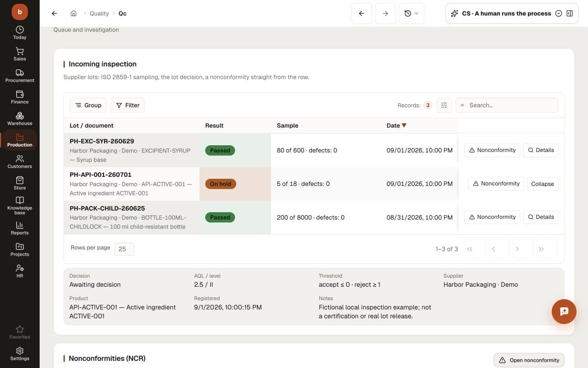
Task: Raise Nonconformity for PH-EXC-SYR-260629
Action: 492,150
